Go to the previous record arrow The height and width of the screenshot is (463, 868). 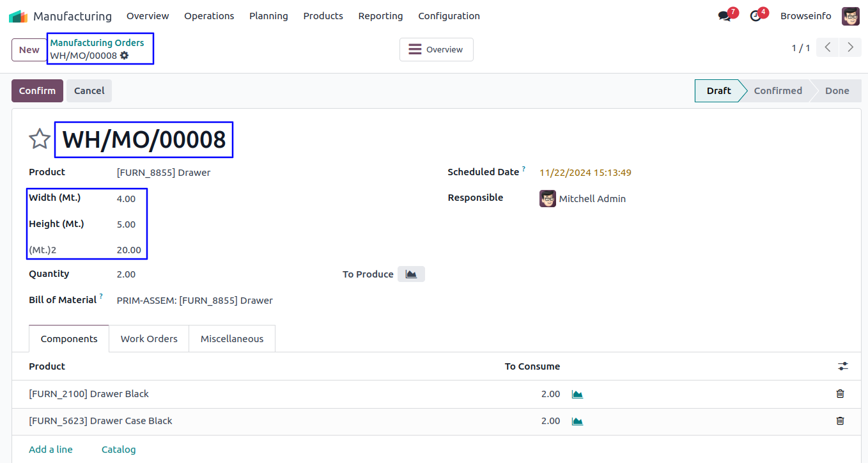(x=827, y=47)
